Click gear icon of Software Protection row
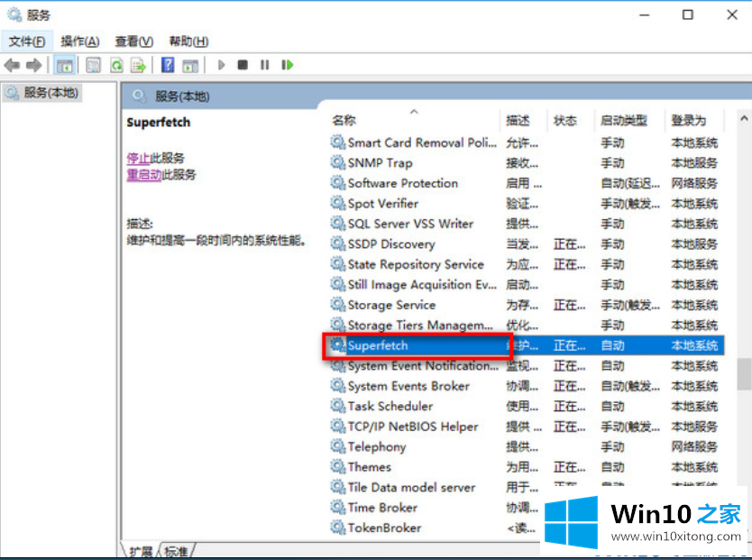The height and width of the screenshot is (560, 752). click(x=337, y=183)
